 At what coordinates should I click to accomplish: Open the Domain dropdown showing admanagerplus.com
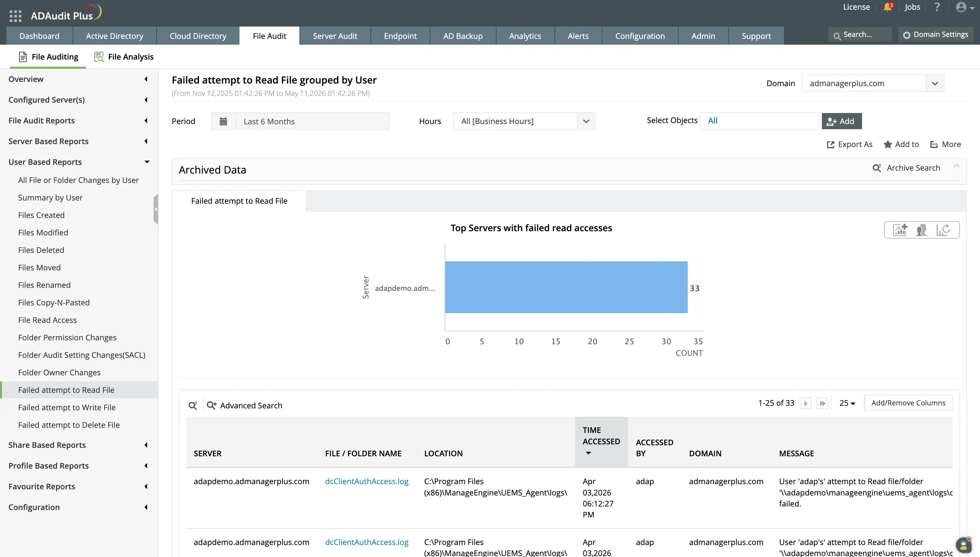point(873,84)
